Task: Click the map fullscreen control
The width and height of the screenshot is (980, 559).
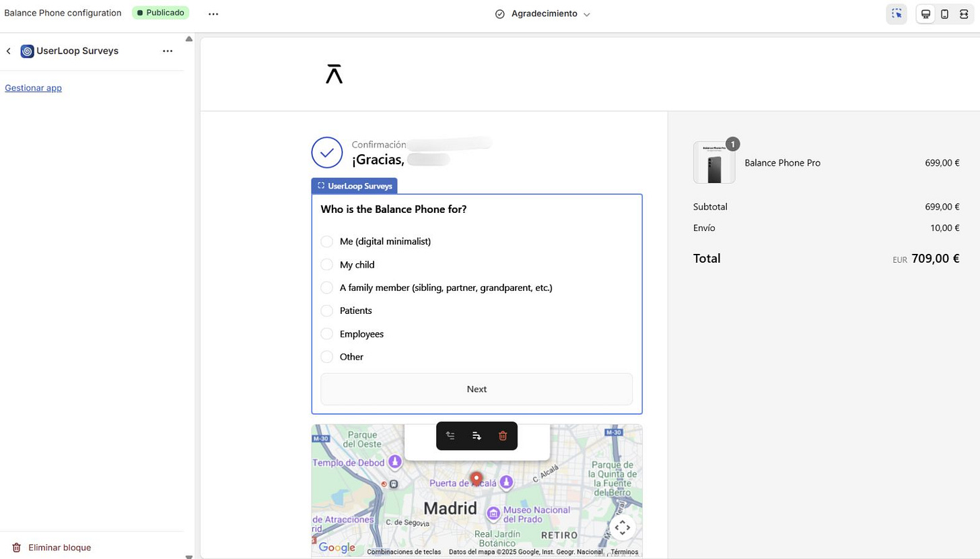Action: (x=622, y=527)
